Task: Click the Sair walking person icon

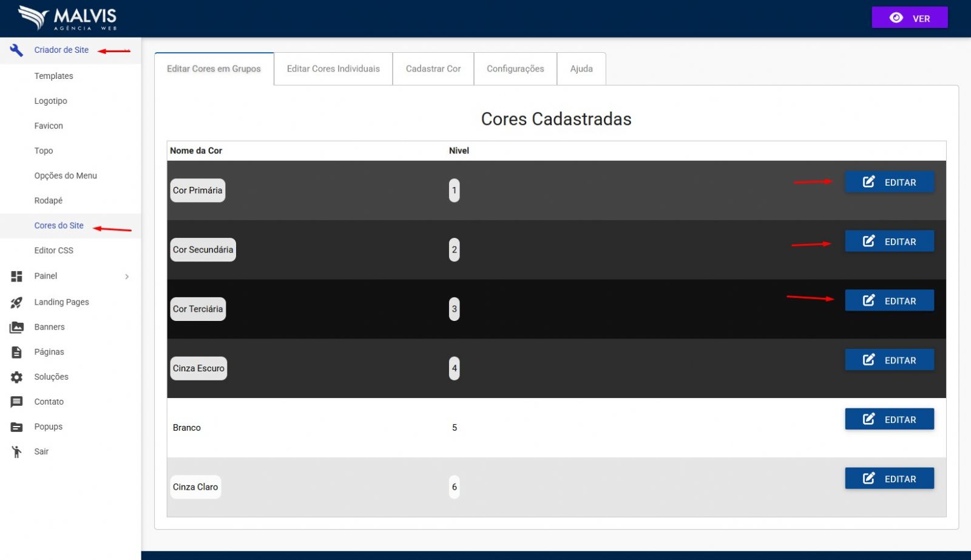Action: pyautogui.click(x=16, y=451)
